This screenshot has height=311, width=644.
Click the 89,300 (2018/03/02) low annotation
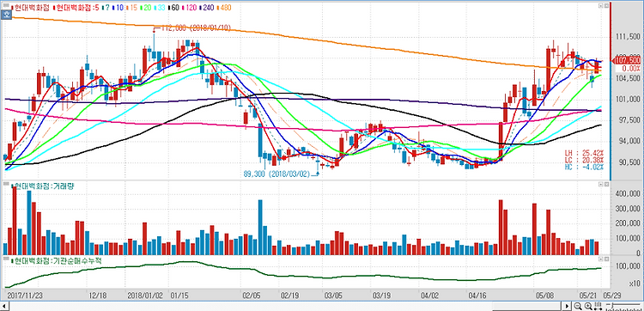(276, 174)
